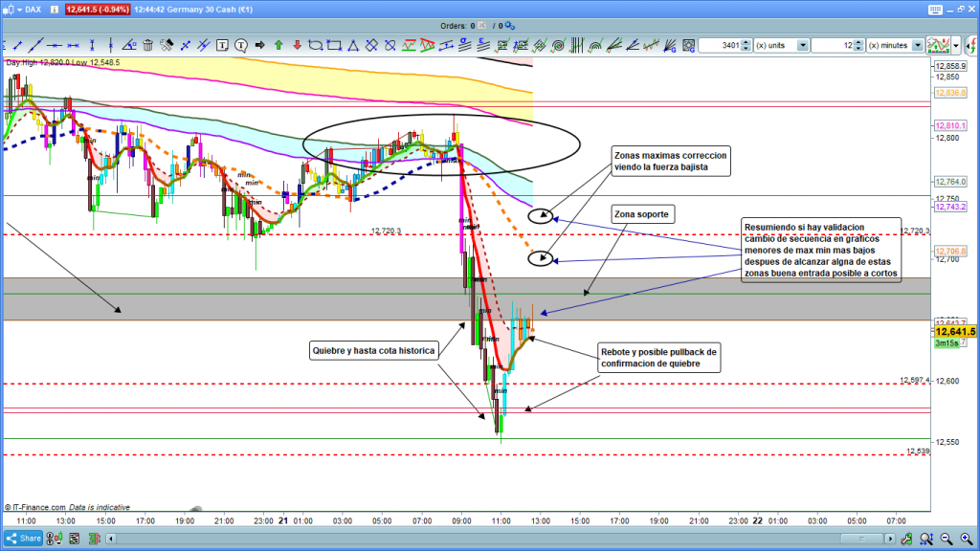Pick the boxed T text tool

tap(222, 45)
